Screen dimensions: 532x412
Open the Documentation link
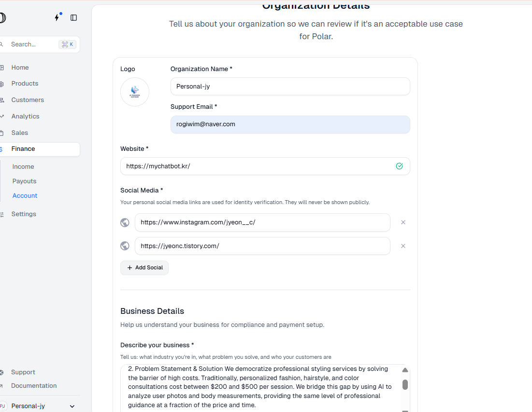(34, 386)
